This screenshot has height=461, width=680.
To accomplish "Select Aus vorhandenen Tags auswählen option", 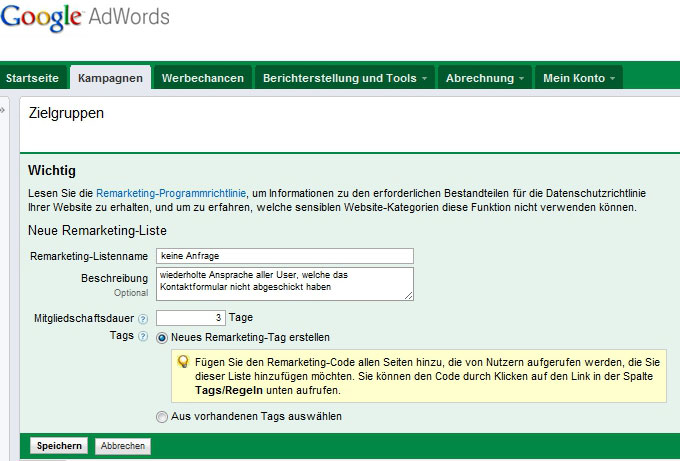I will 162,417.
